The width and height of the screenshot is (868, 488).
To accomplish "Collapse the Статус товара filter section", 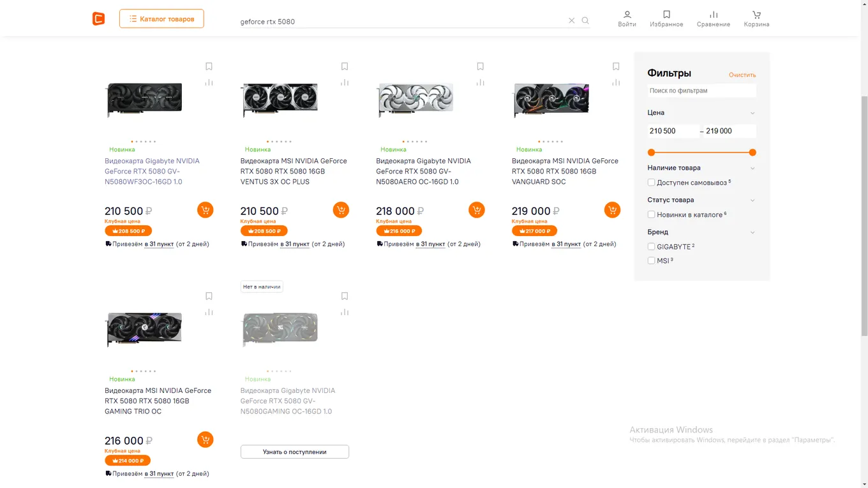I will [752, 200].
